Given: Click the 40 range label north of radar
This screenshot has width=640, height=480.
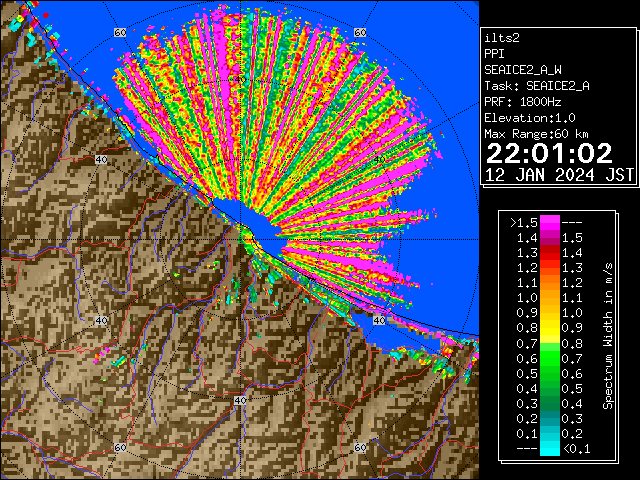Looking at the screenshot, I should click(x=240, y=79).
